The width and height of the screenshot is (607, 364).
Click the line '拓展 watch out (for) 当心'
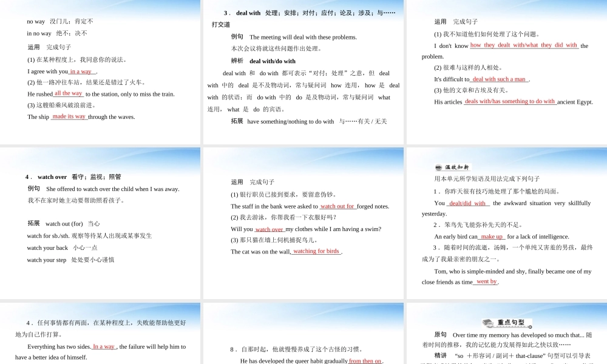[x=64, y=224]
